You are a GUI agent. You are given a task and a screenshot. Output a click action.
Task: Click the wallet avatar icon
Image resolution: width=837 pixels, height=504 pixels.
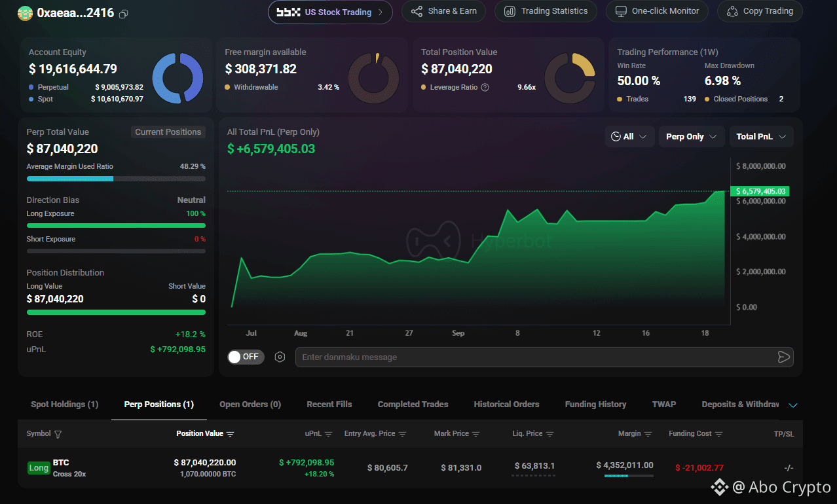(25, 13)
